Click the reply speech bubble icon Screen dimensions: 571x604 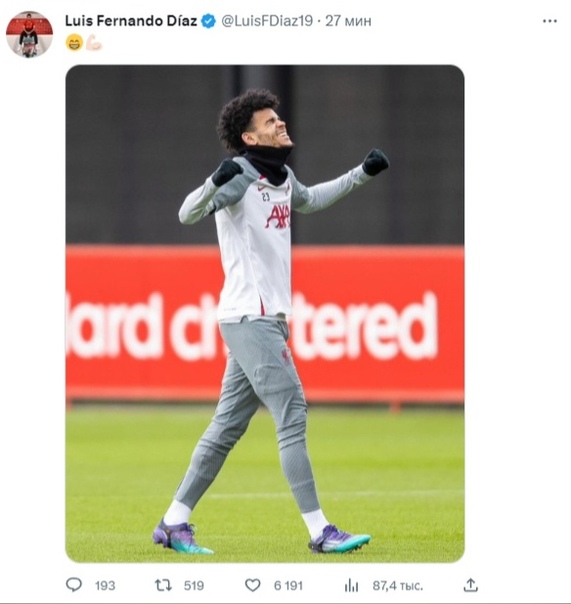[74, 585]
